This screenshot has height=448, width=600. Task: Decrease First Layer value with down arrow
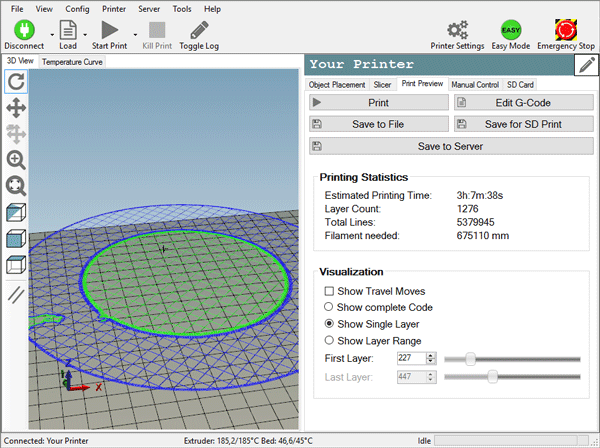click(x=431, y=361)
